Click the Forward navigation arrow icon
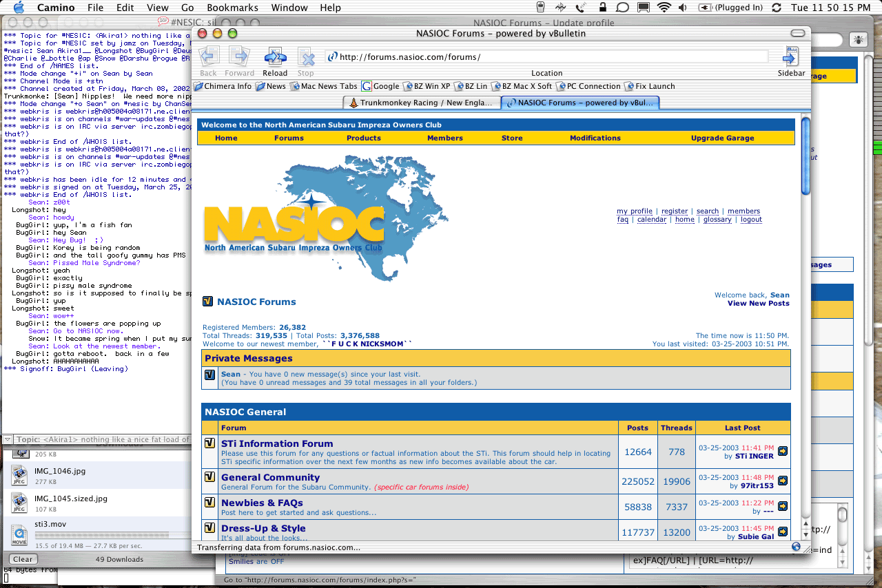Viewport: 882px width, 588px height. [239, 56]
